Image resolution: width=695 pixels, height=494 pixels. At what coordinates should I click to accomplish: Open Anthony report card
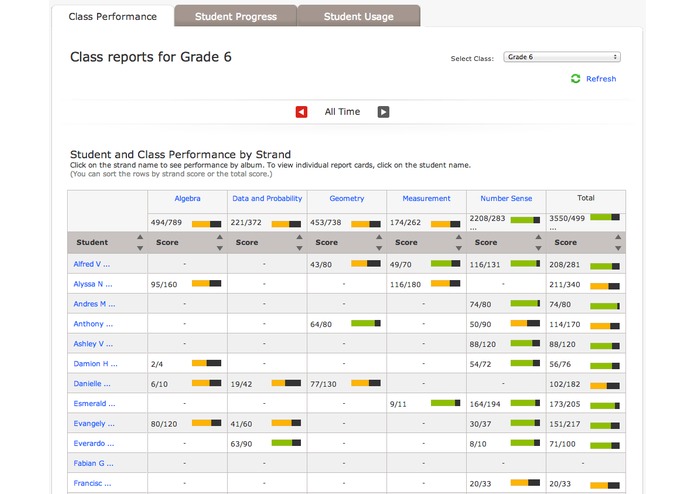[x=93, y=324]
